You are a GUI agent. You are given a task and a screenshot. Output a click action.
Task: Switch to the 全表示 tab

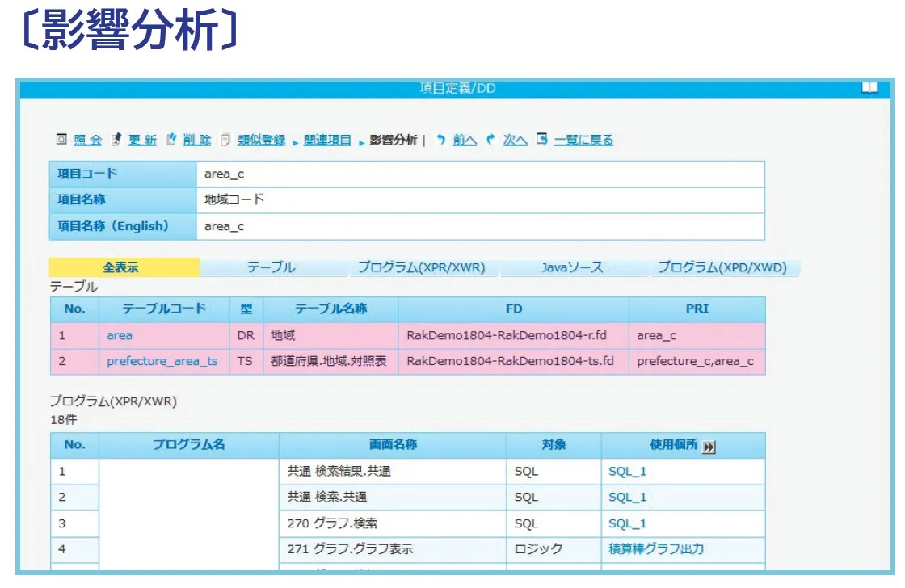click(124, 268)
